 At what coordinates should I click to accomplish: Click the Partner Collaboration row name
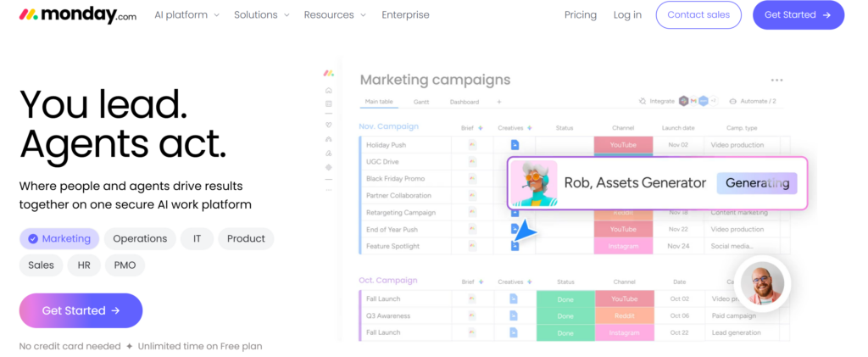click(398, 195)
